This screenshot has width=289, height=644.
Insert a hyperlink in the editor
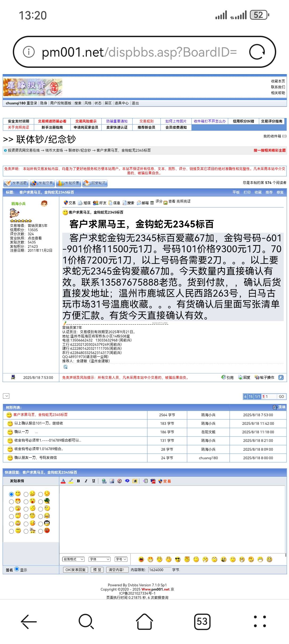(104, 481)
